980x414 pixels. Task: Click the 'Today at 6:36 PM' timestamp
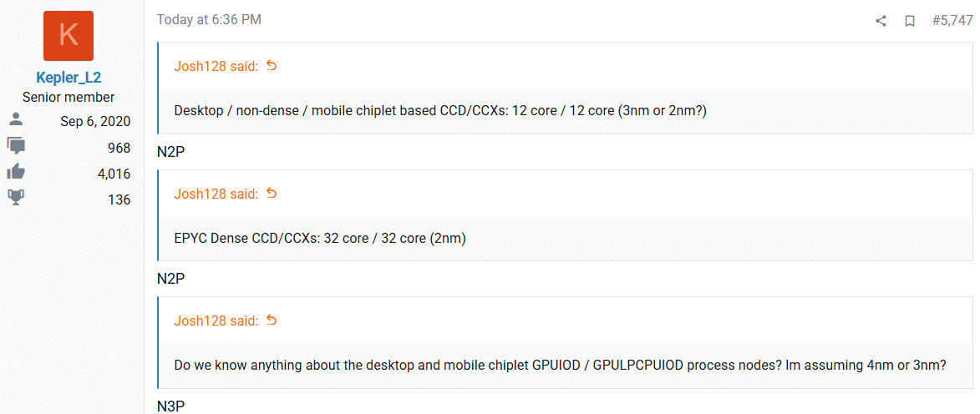click(209, 20)
